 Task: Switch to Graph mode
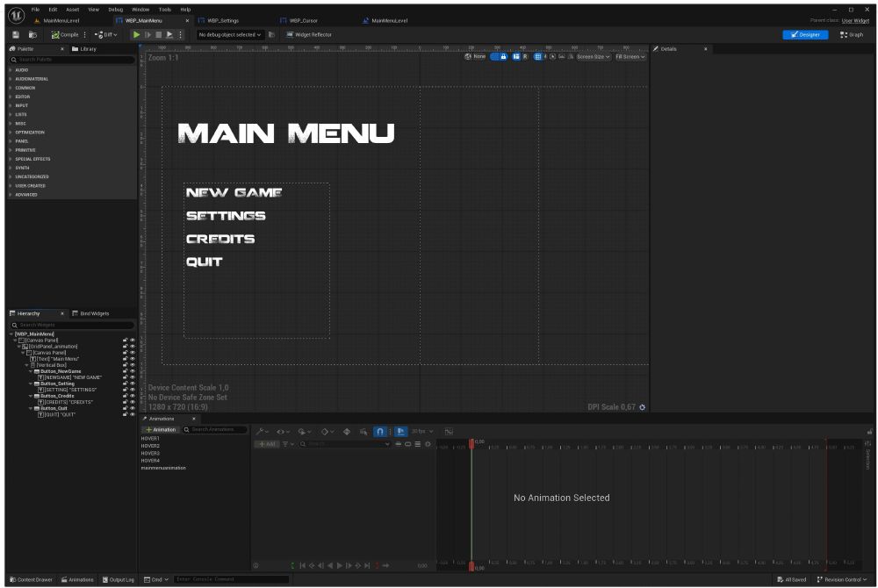coord(851,35)
